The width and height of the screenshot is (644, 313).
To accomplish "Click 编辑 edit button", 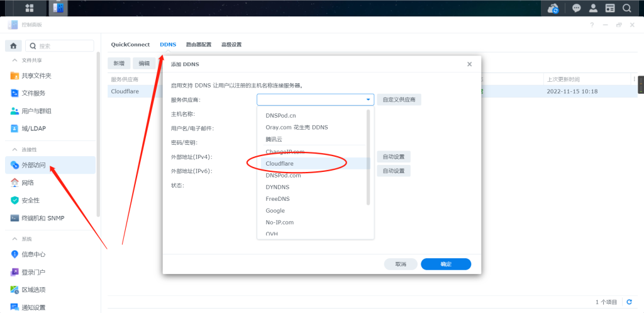I will (144, 64).
